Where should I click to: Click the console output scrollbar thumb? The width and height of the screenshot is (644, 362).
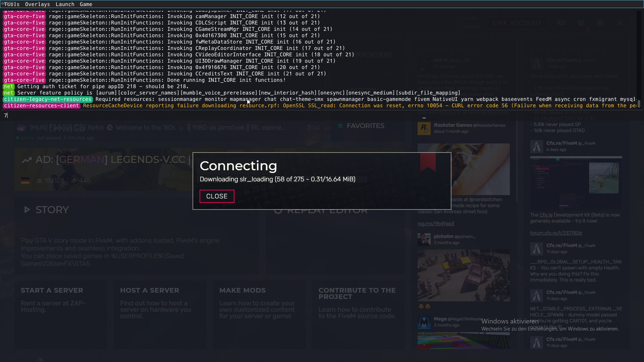coord(639,104)
